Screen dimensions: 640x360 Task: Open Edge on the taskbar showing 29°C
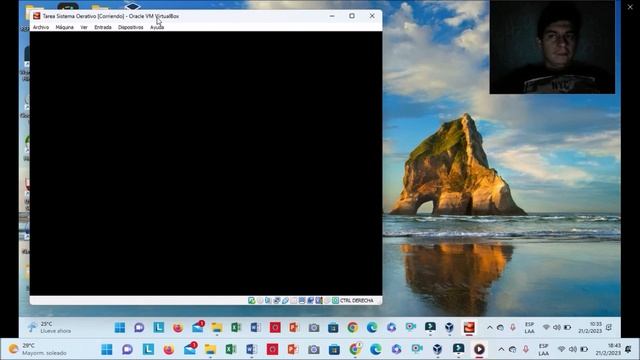coord(376,349)
